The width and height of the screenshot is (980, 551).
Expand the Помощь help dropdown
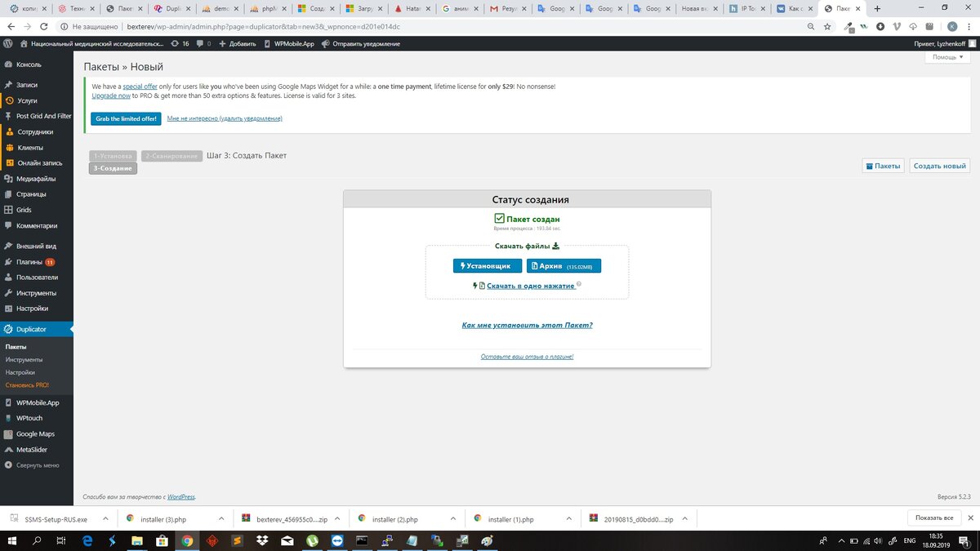pyautogui.click(x=947, y=57)
